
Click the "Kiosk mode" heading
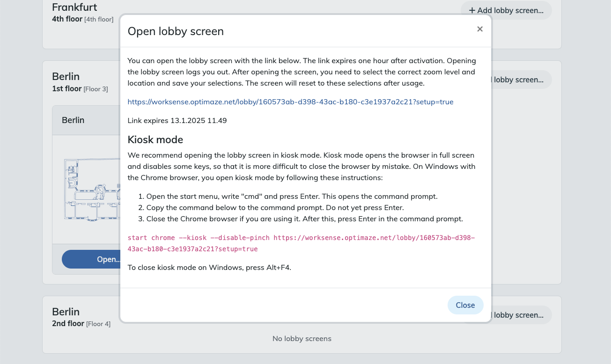[x=155, y=139]
